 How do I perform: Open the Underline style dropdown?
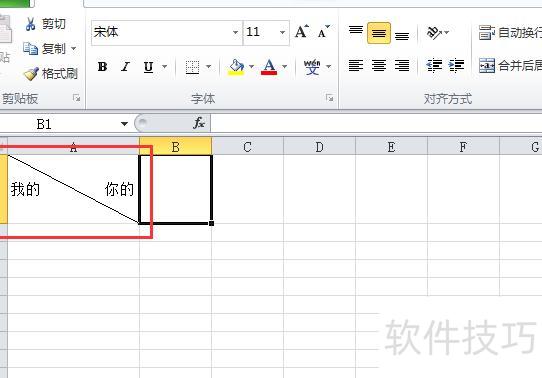165,66
